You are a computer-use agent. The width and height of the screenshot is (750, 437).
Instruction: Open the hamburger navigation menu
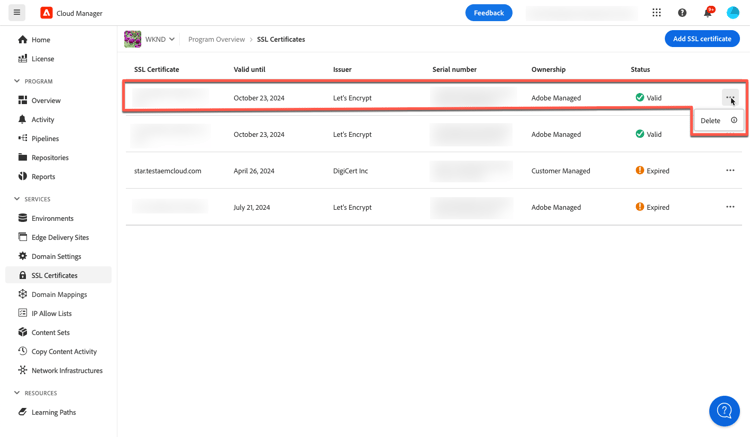17,13
